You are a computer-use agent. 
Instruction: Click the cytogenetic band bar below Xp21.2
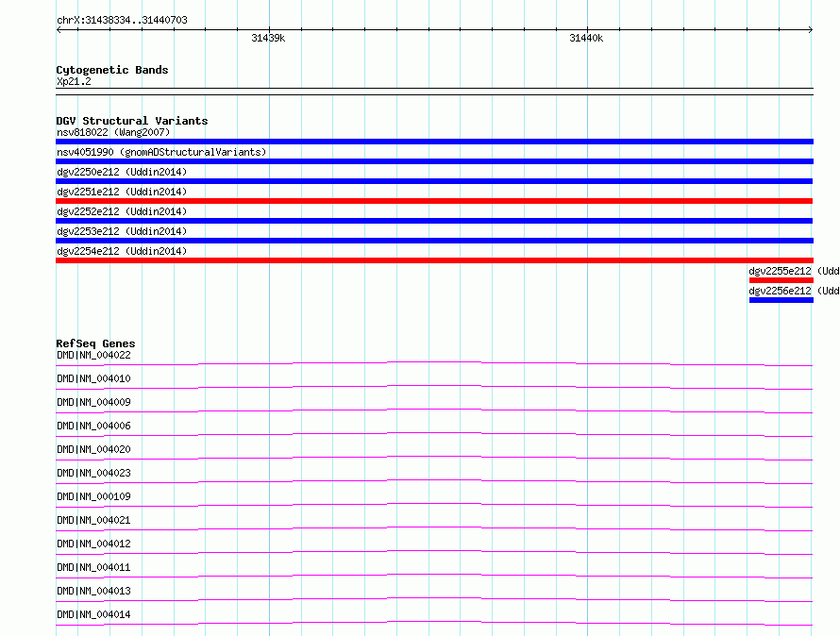[x=434, y=92]
